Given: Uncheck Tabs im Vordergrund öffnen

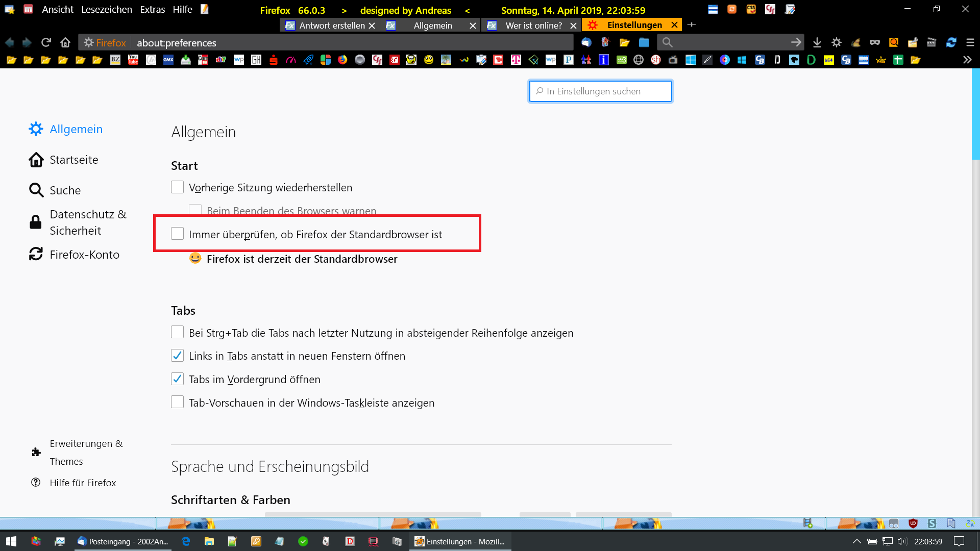Looking at the screenshot, I should pyautogui.click(x=177, y=379).
